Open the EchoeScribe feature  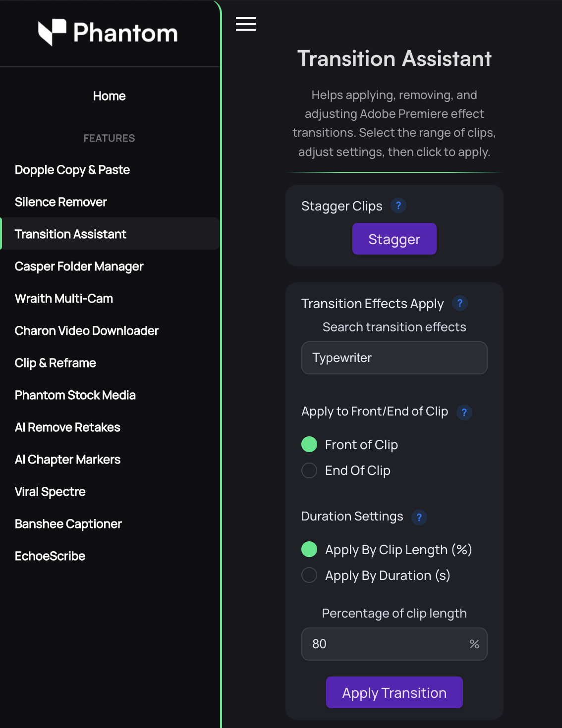coord(50,556)
